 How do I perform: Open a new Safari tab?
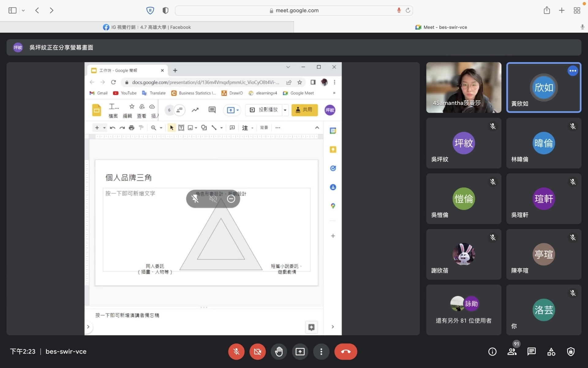[562, 10]
